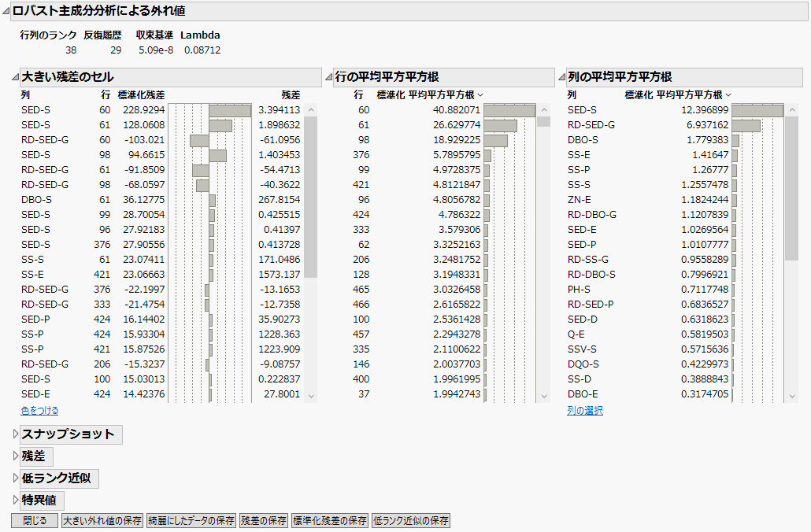The image size is (811, 532).
Task: Select DBO-E in the column RMS table
Action: pos(583,394)
